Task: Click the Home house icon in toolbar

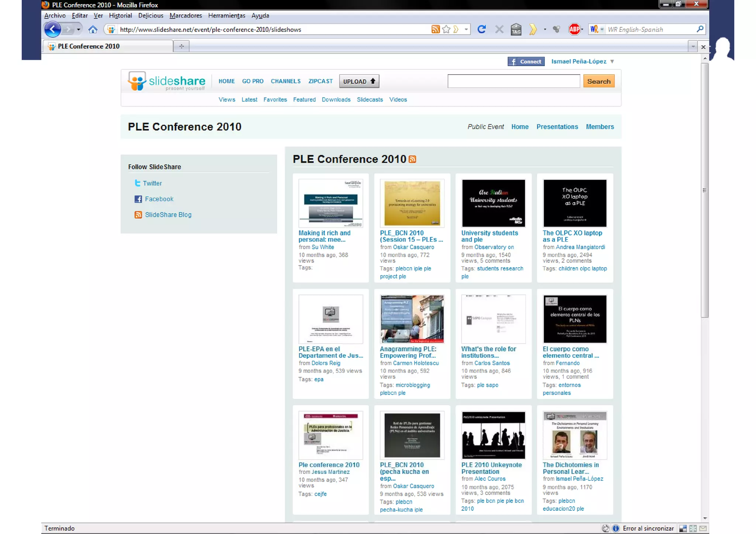Action: [x=93, y=29]
